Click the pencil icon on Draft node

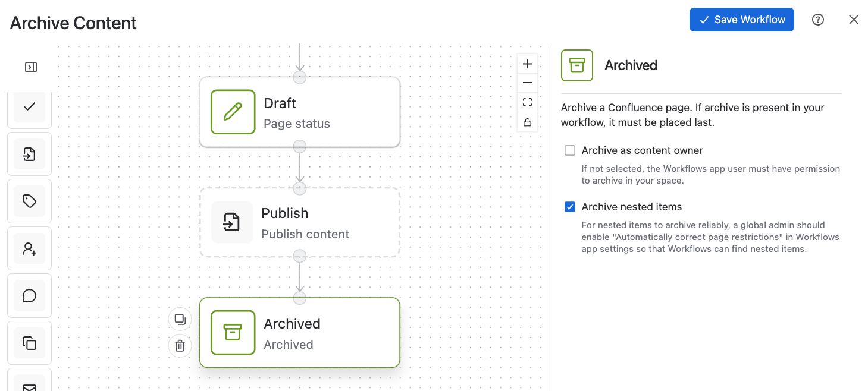click(233, 112)
